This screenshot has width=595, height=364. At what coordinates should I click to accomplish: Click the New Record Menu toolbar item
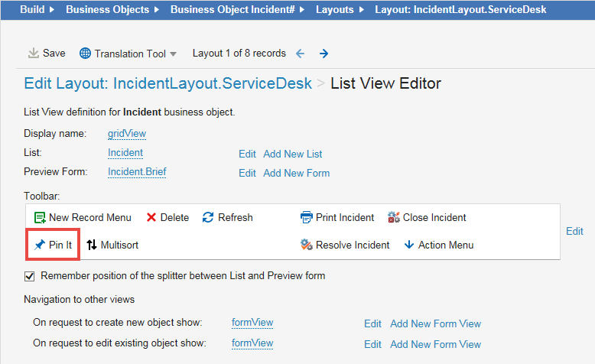(83, 217)
